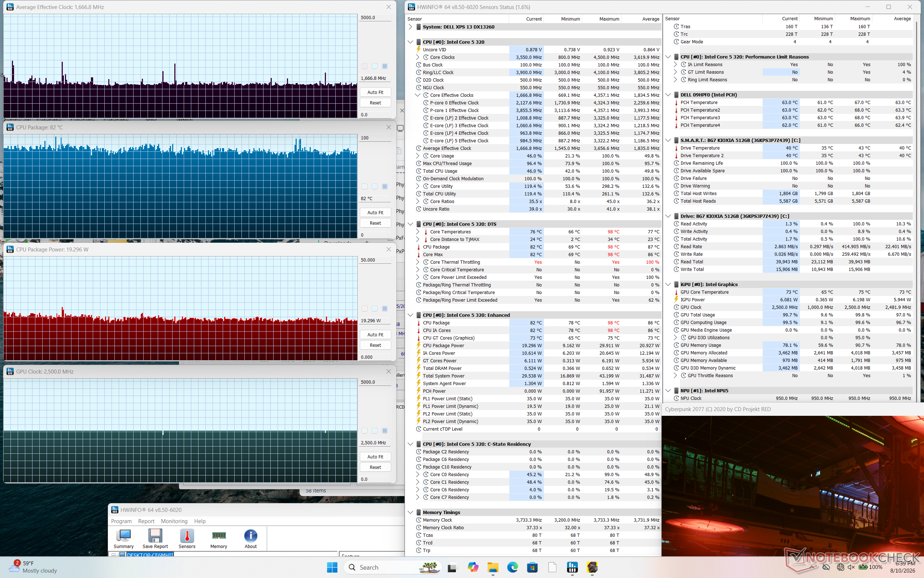Switch to Cyberpunk 2077 via its taskbar icon
Screen dimensions: 924x578
pos(592,567)
